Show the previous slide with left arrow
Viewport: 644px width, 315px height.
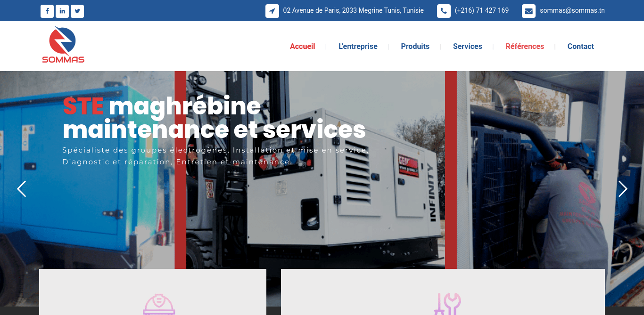[21, 189]
